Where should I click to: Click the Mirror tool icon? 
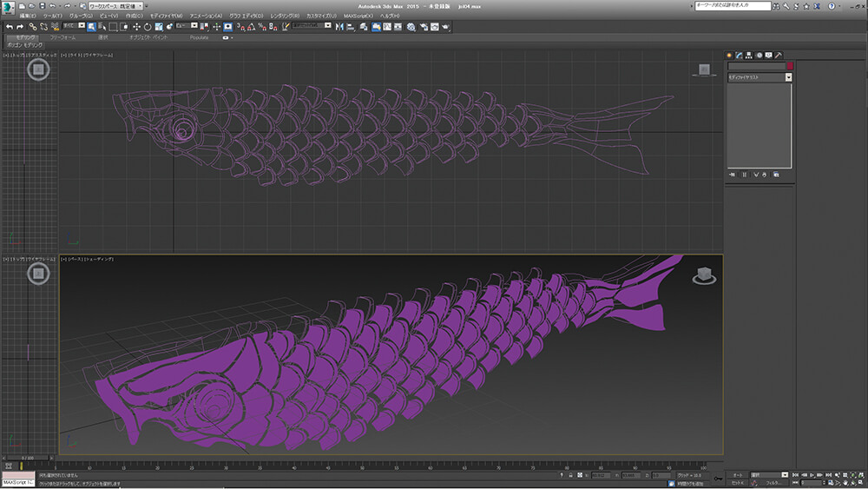coord(339,27)
